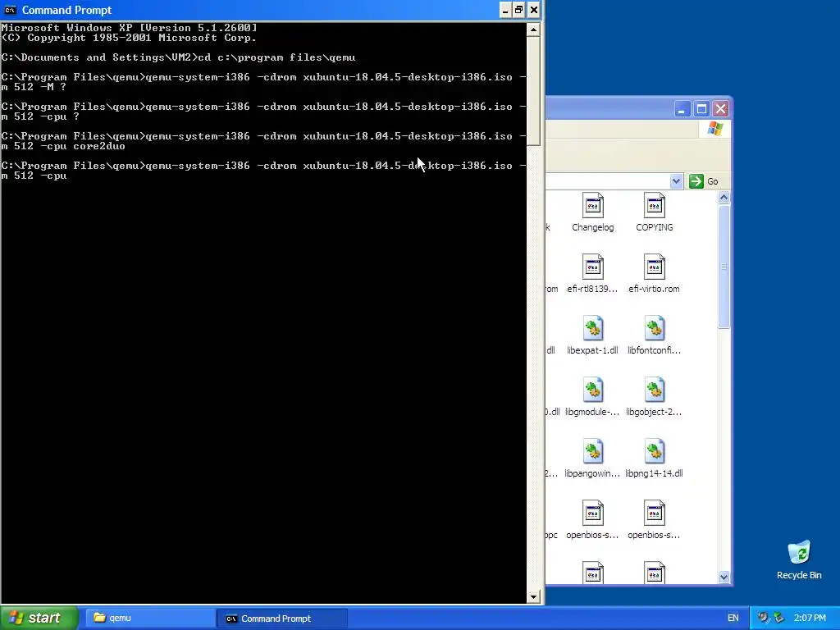The image size is (840, 630).
Task: Minimize the qemu explorer window
Action: click(x=682, y=109)
